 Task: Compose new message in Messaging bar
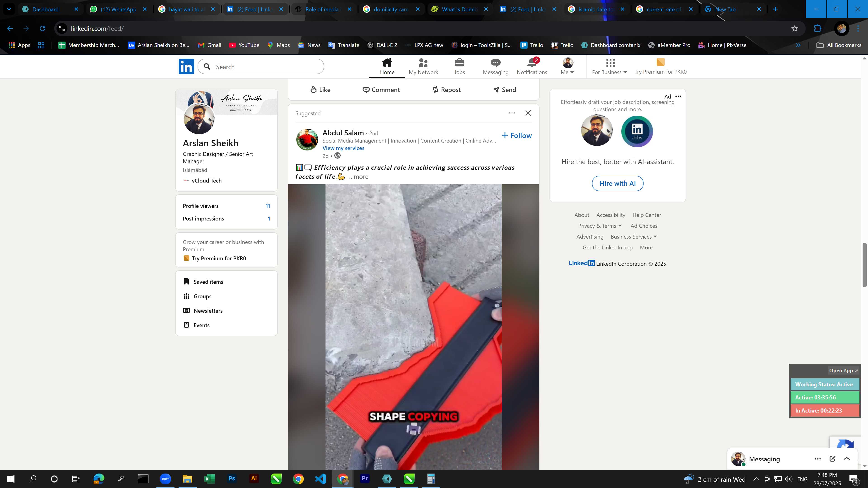pos(832,459)
